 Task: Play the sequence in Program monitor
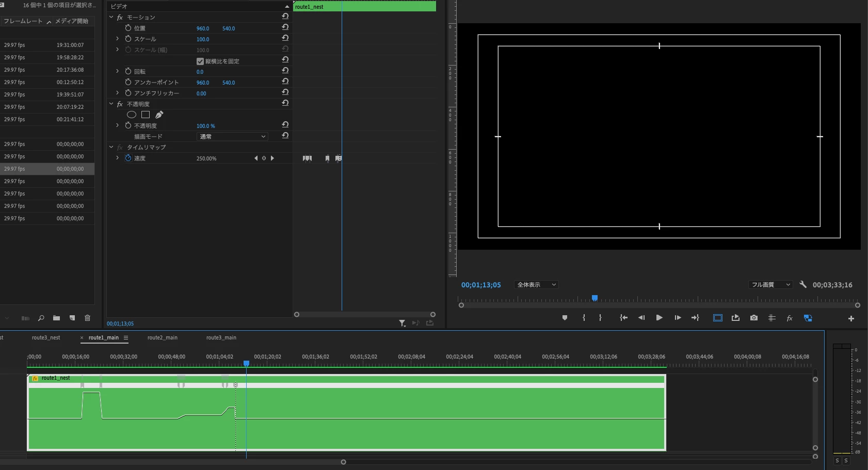(x=659, y=318)
